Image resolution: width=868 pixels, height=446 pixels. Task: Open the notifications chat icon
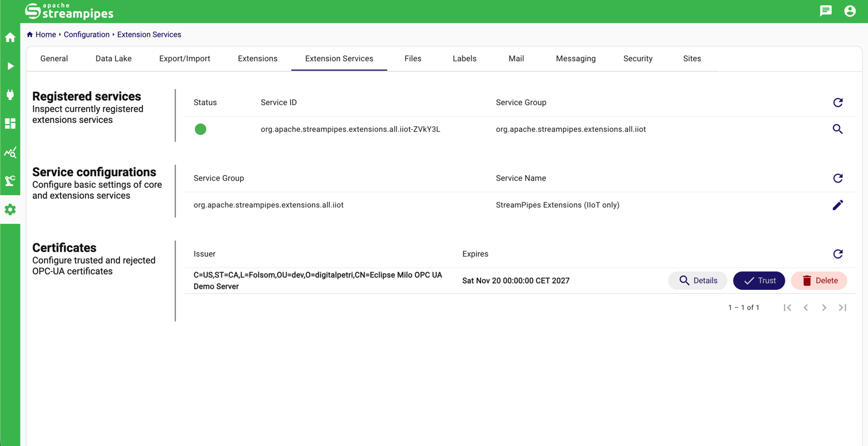(x=825, y=11)
